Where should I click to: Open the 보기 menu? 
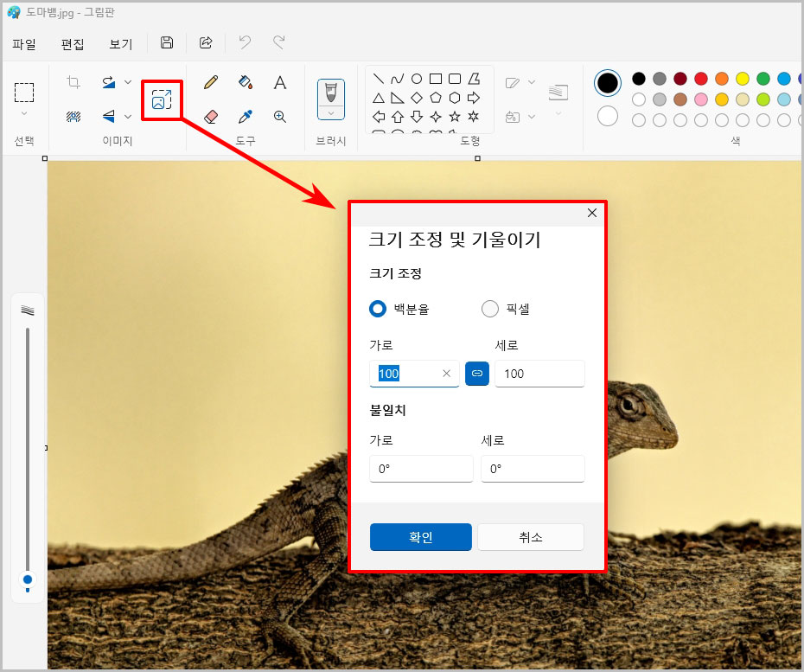coord(120,44)
